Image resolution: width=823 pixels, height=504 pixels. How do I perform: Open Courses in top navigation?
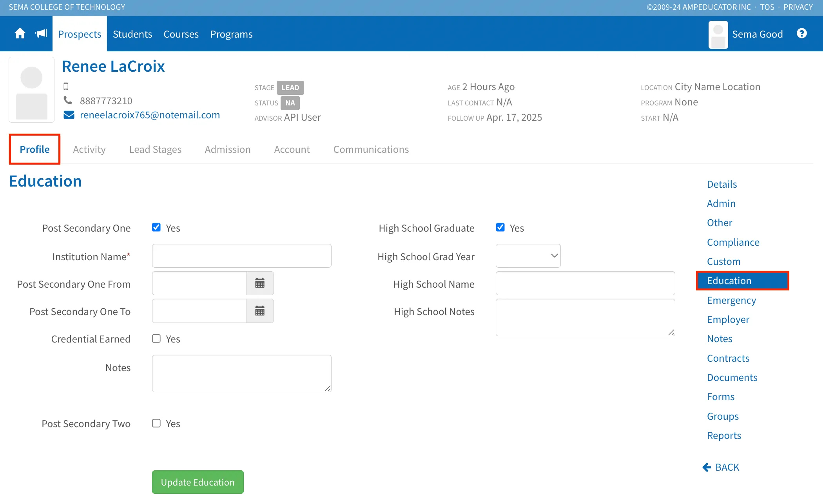tap(181, 34)
